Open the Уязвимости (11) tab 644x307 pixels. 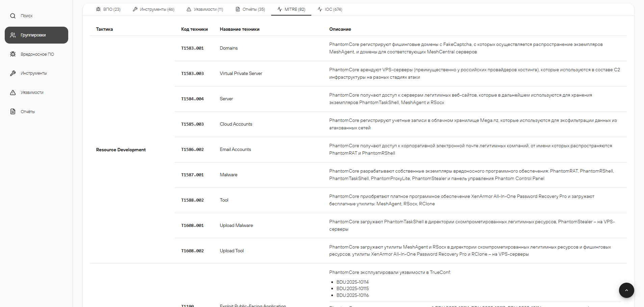pos(205,9)
